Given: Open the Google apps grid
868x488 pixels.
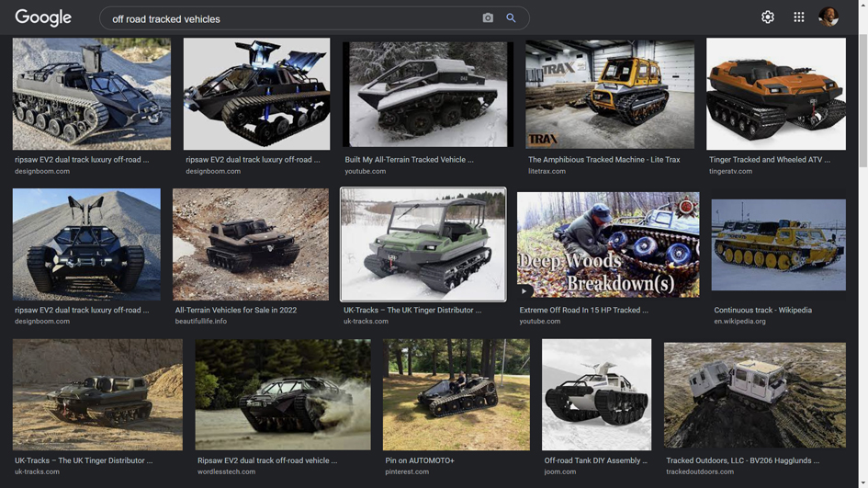Looking at the screenshot, I should tap(798, 17).
